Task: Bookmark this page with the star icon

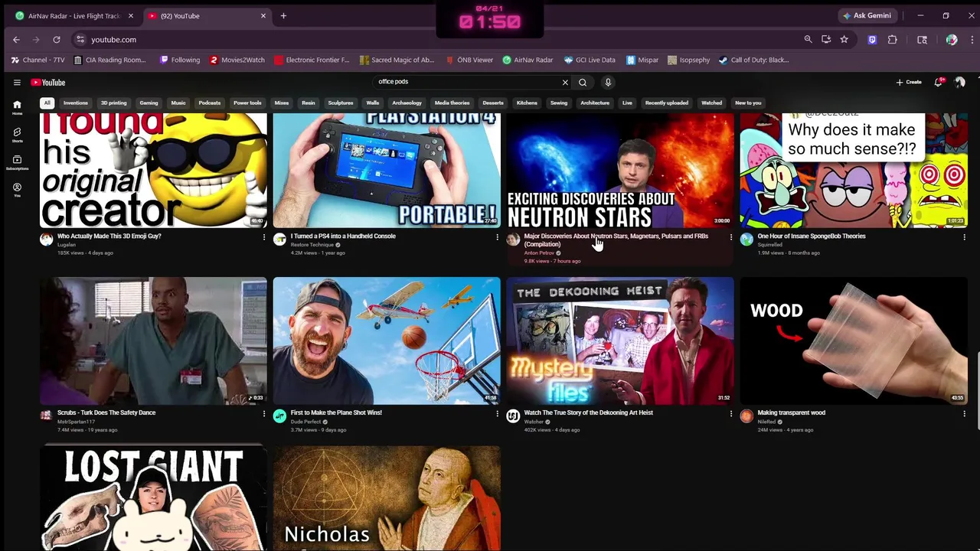Action: (x=844, y=39)
